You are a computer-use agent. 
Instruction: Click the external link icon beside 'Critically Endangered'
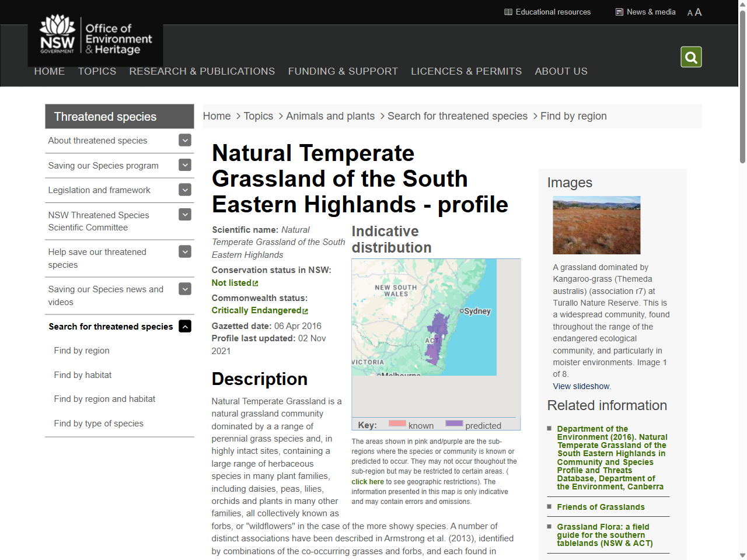[305, 311]
